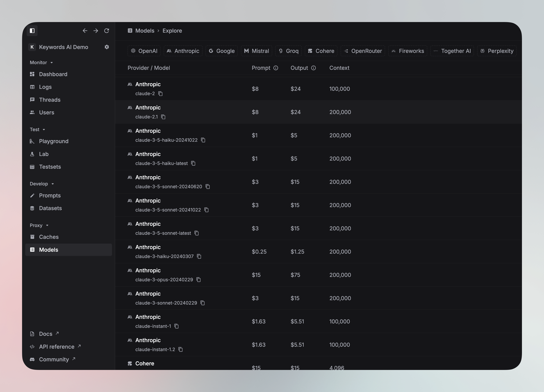The image size is (544, 392).
Task: Open the Datasets page
Action: point(69,208)
